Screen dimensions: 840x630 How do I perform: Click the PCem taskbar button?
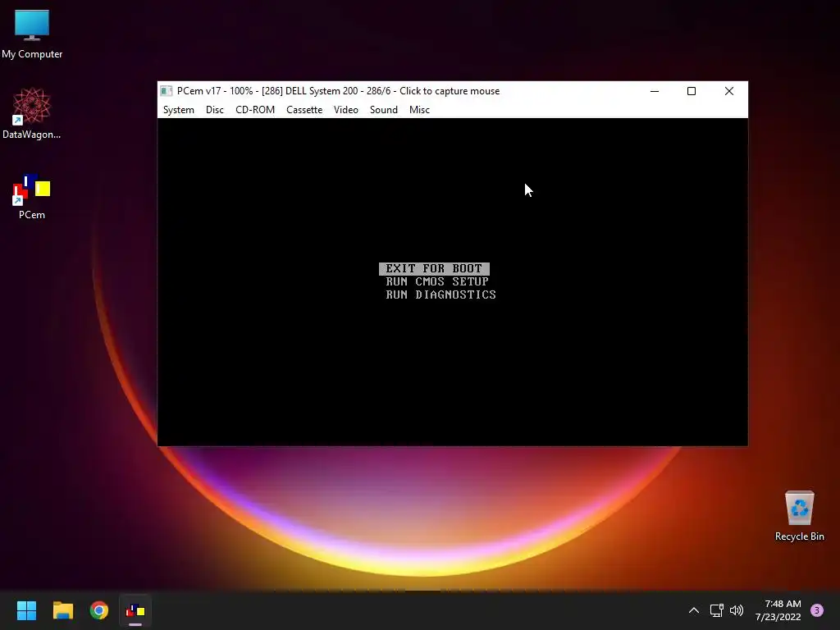135,610
